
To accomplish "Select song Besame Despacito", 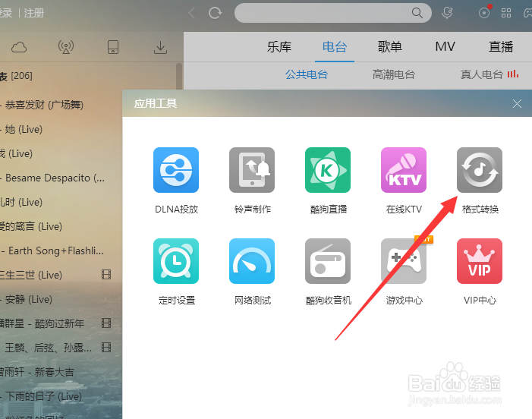I will 55,178.
